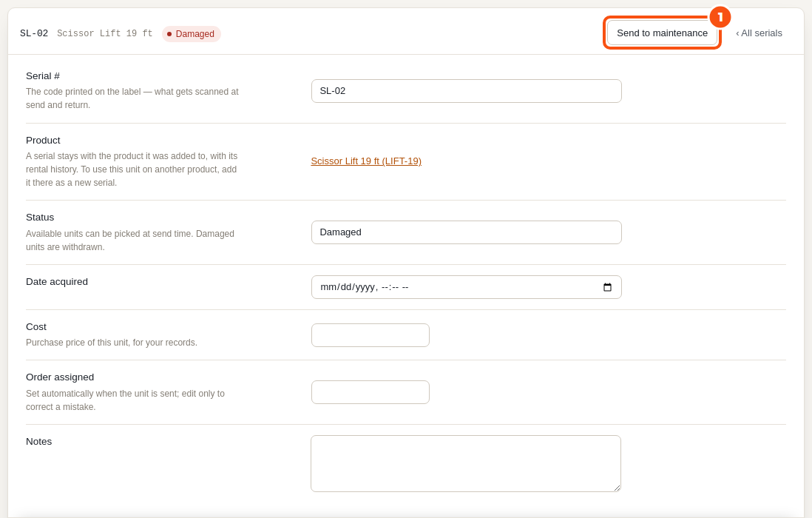The width and height of the screenshot is (812, 518).
Task: Click the "Notes" field label
Action: tap(39, 441)
